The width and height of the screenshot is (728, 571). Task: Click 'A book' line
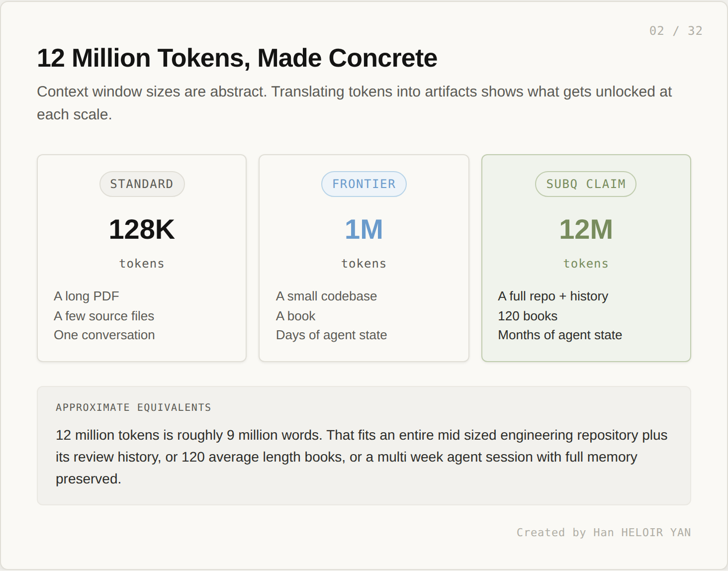tap(296, 316)
